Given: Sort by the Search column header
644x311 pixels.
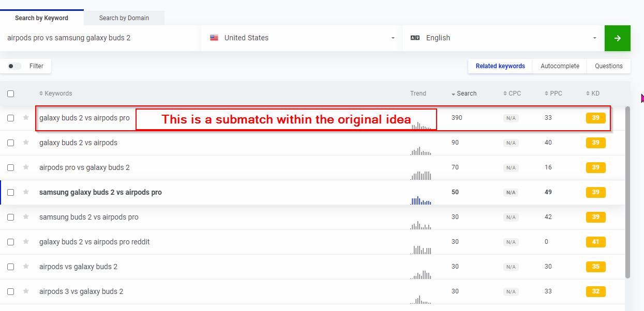Looking at the screenshot, I should pos(464,94).
